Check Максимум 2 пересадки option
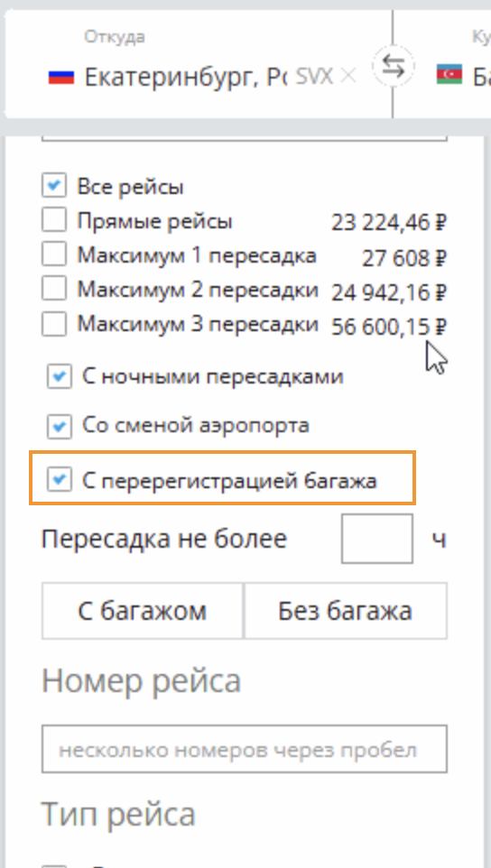The image size is (491, 868). [54, 290]
